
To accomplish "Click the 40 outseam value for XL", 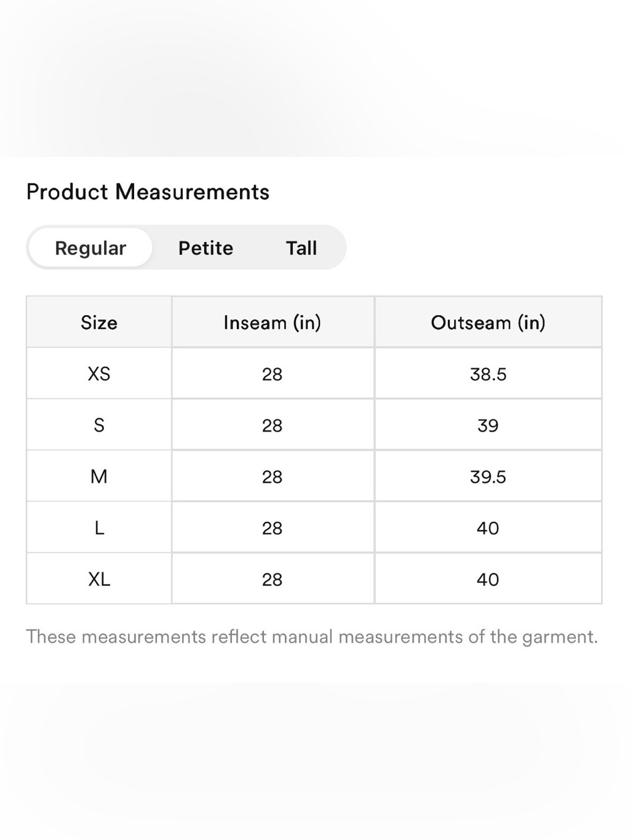I will (x=488, y=579).
